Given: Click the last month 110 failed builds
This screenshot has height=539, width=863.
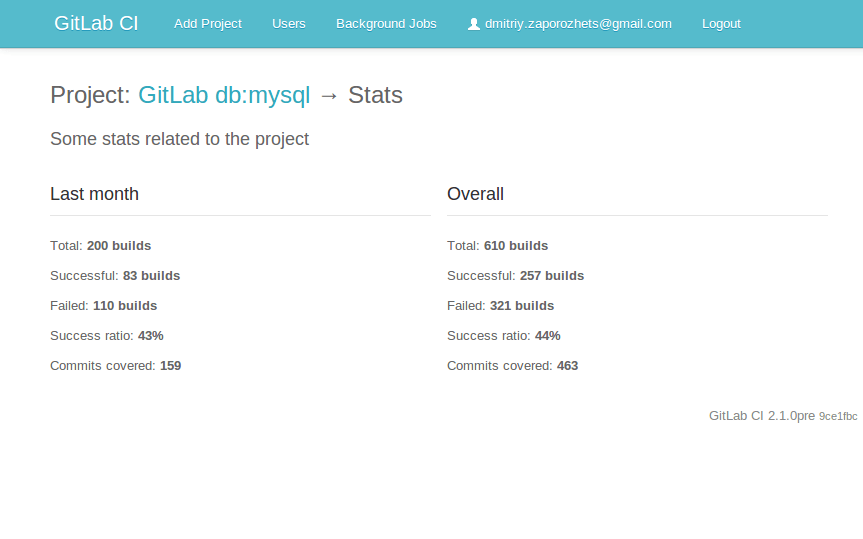Looking at the screenshot, I should 125,306.
